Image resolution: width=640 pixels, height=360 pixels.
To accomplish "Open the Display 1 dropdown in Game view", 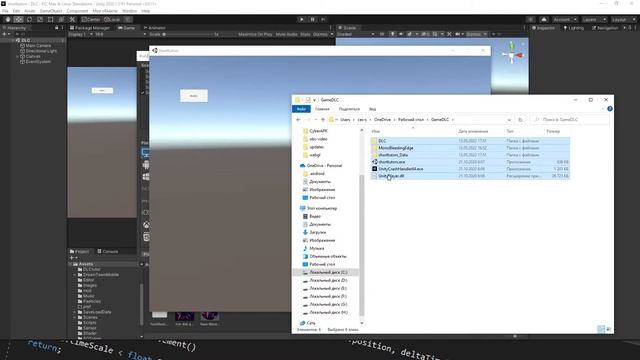I will click(80, 34).
